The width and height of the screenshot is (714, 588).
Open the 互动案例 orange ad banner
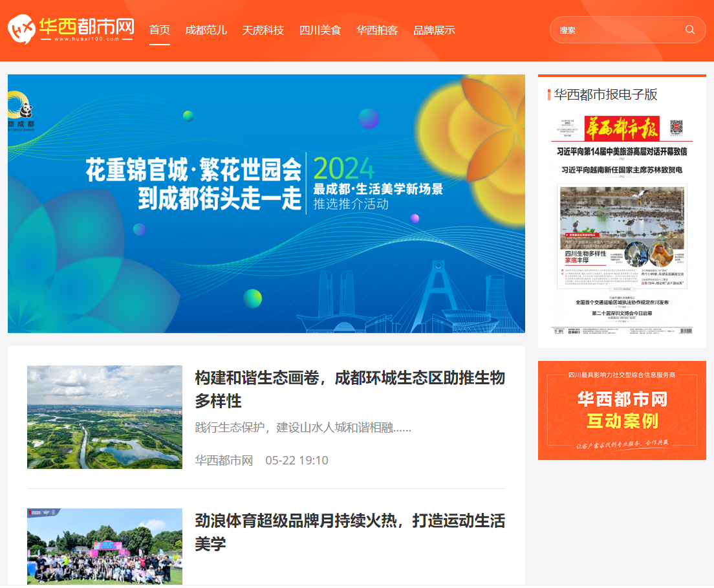pyautogui.click(x=622, y=410)
